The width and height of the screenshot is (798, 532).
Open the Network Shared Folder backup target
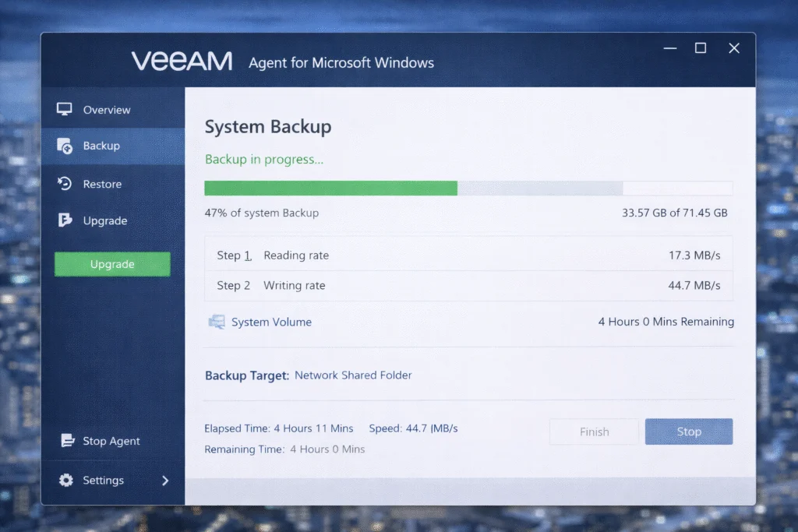point(353,375)
